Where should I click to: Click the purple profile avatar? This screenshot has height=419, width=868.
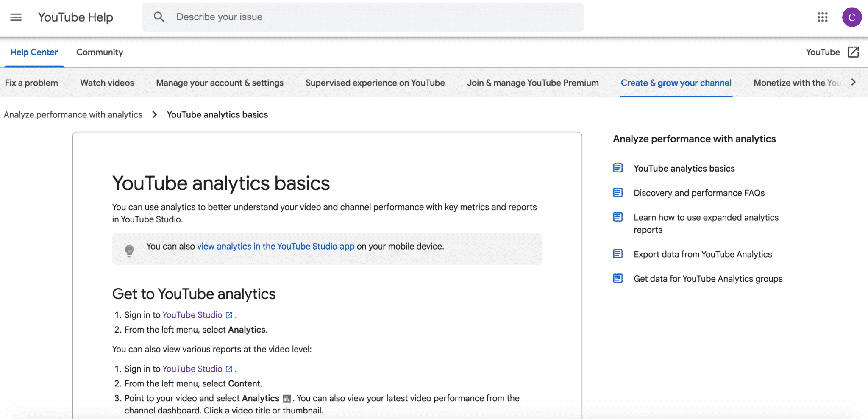pyautogui.click(x=851, y=17)
